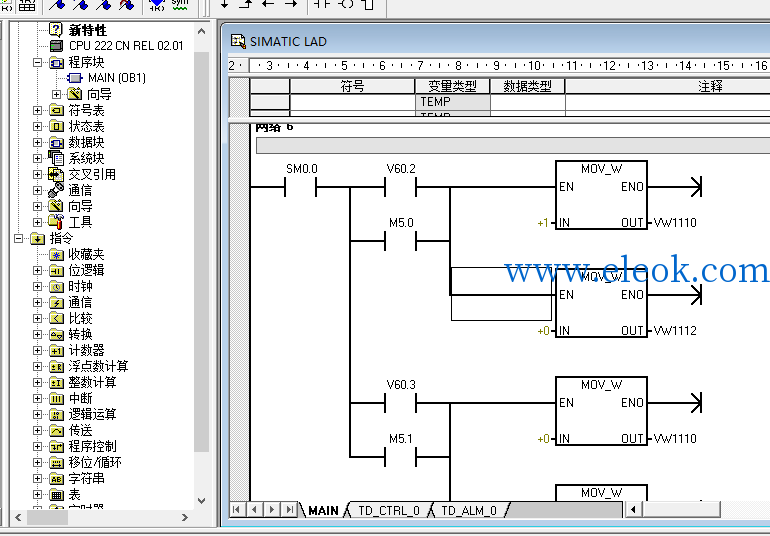Viewport: 770px width, 536px height.
Task: Click the 变量类型 column header
Action: (x=452, y=86)
